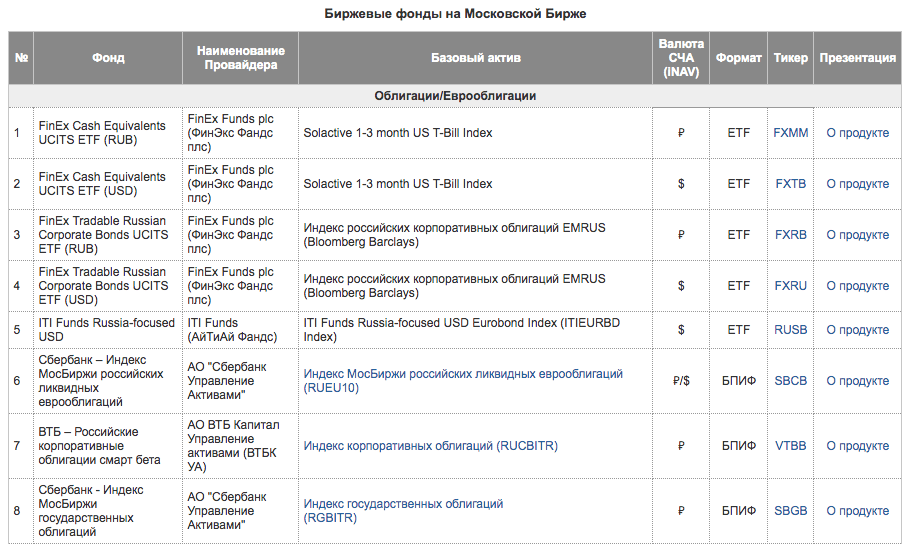Viewport: 904px width, 544px height.
Task: Click the 'Тикер' column header
Action: pos(790,58)
